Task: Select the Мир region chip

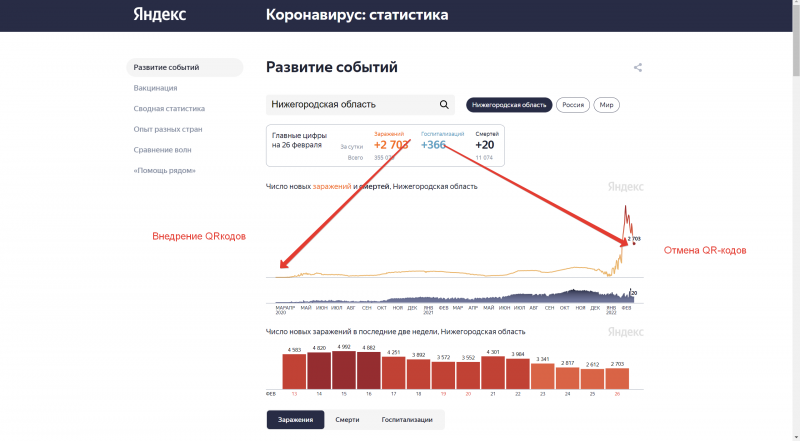Action: tap(607, 105)
